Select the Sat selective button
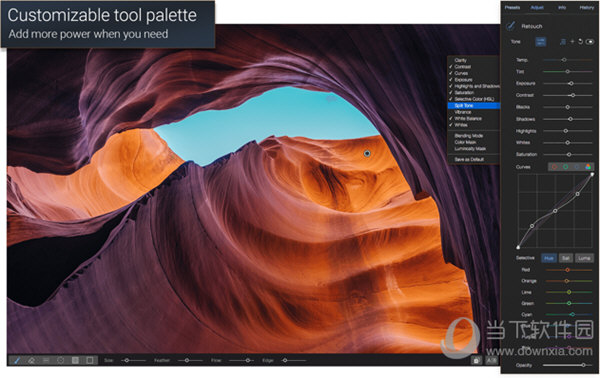Screen dimensions: 600x378 [566, 258]
